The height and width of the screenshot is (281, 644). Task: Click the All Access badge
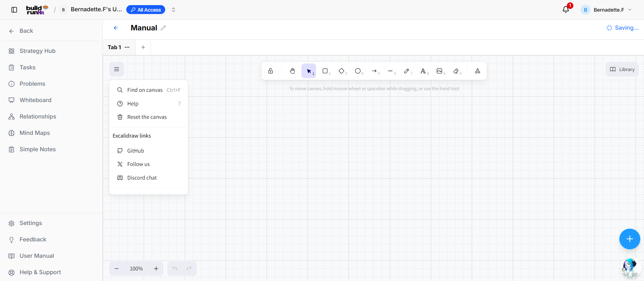(x=146, y=10)
